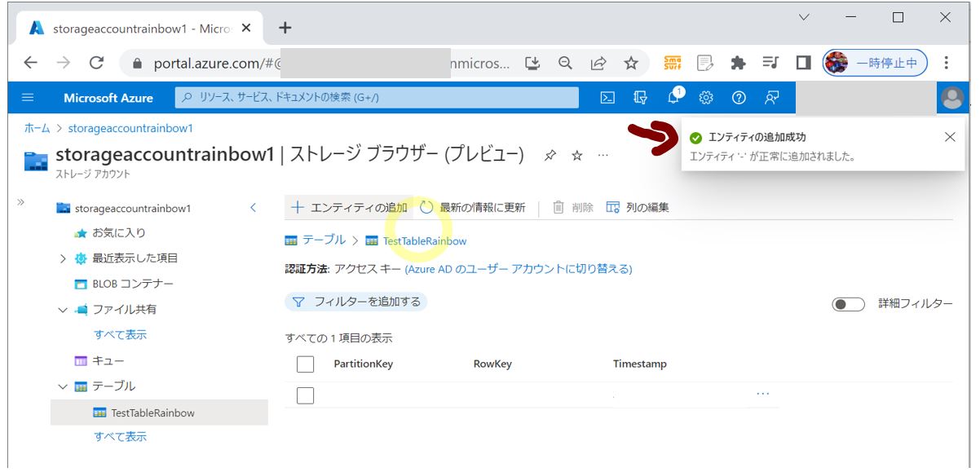Open the help question mark icon

[739, 98]
